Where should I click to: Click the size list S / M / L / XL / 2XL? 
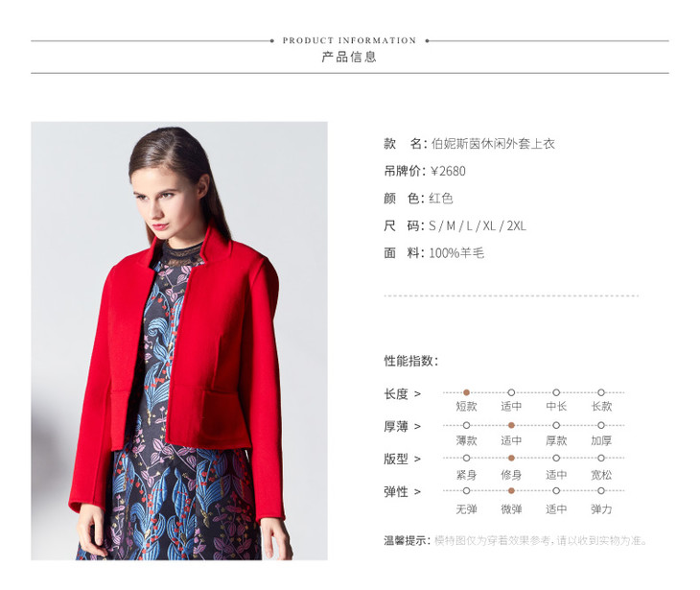click(478, 225)
